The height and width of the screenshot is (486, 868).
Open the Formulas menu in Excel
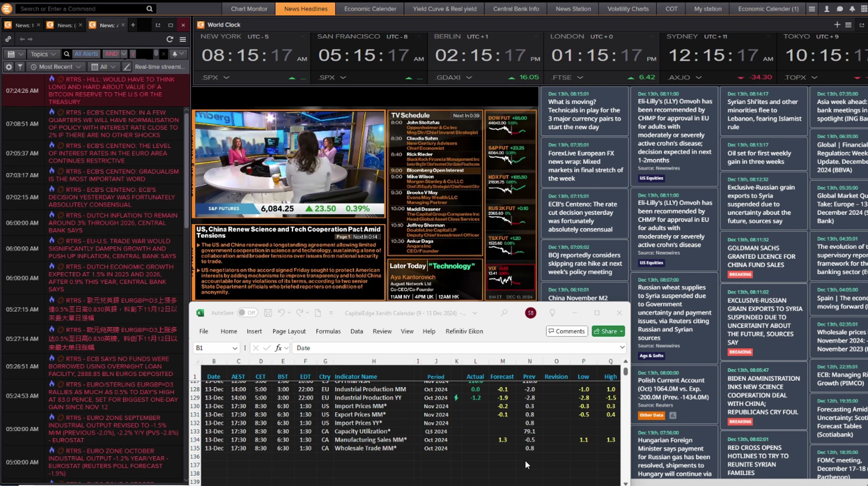pyautogui.click(x=328, y=331)
